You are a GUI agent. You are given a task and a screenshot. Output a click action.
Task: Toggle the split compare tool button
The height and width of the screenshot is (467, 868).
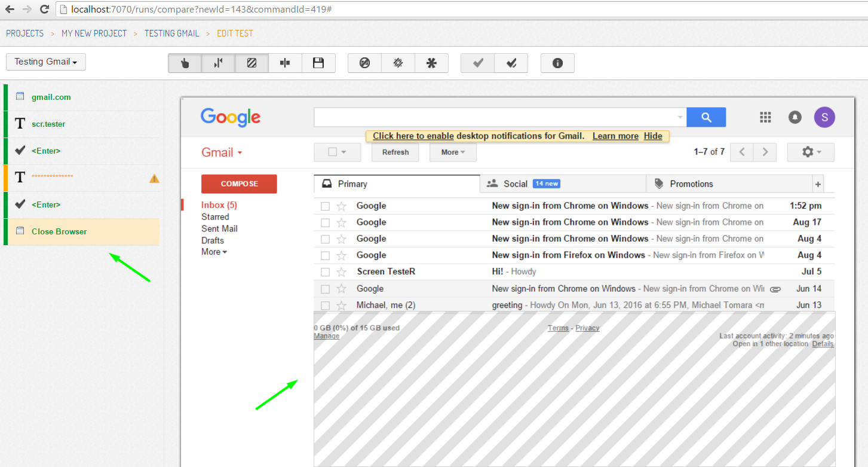tap(218, 63)
